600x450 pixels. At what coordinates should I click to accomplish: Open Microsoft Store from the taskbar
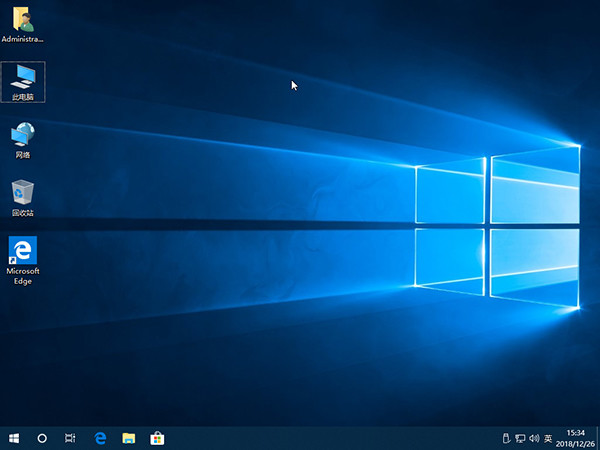point(157,438)
